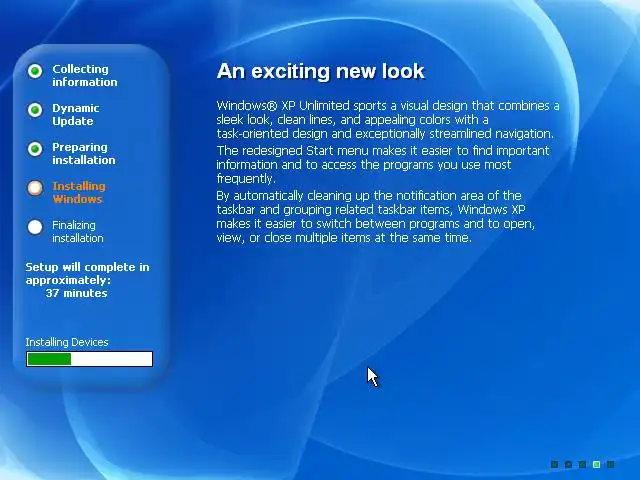Click the active Installing Windows step indicator
The width and height of the screenshot is (640, 480).
35,188
